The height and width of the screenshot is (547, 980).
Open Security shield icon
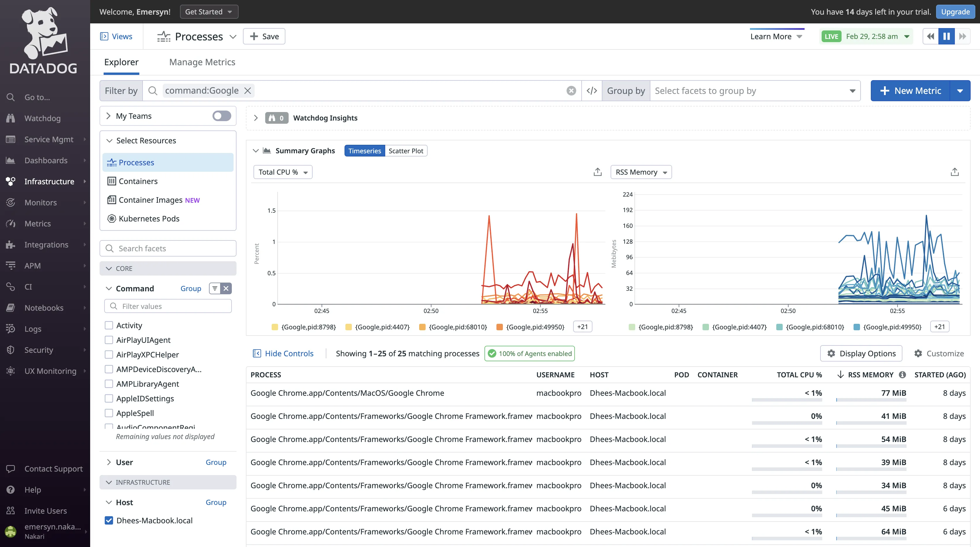(11, 350)
